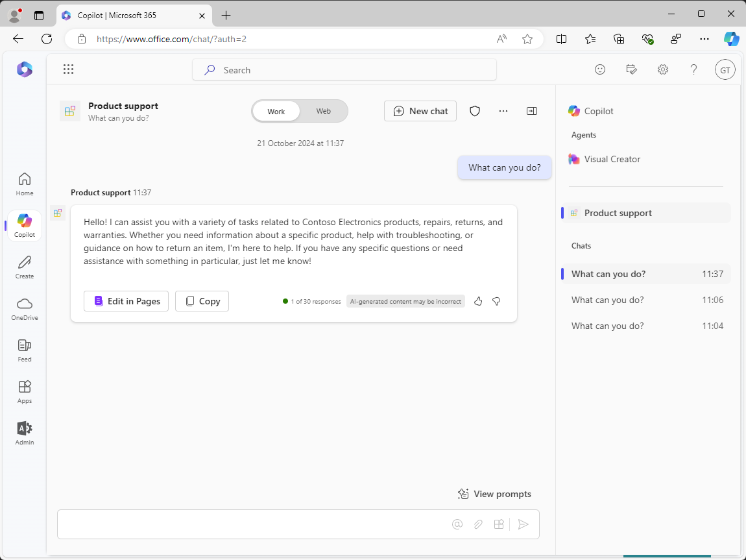Open Copilot from the left sidebar
Image resolution: width=746 pixels, height=560 pixels.
(x=25, y=226)
